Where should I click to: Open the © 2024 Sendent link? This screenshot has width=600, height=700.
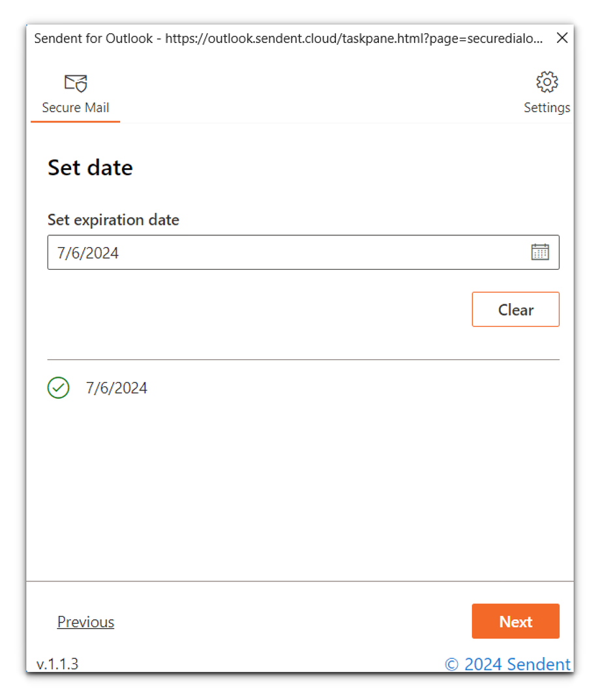point(507,664)
